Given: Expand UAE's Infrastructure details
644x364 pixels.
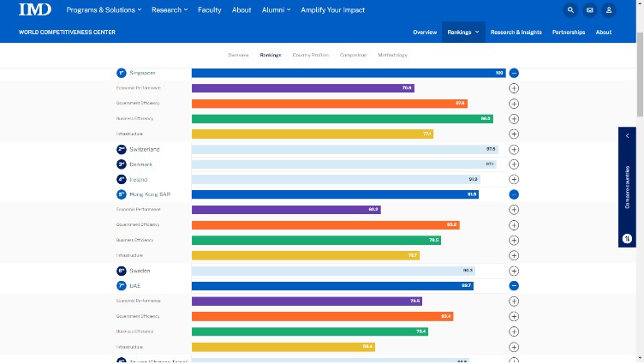Looking at the screenshot, I should pos(514,347).
